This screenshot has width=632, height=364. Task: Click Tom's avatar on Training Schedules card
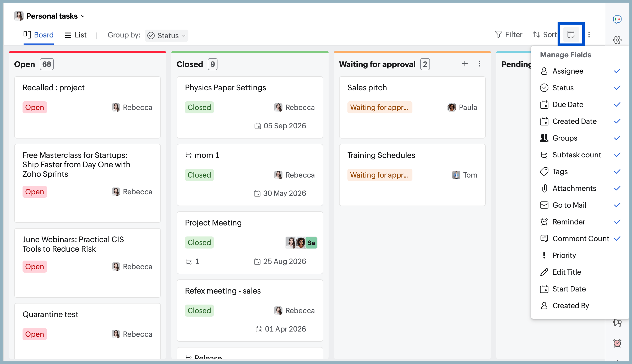456,175
